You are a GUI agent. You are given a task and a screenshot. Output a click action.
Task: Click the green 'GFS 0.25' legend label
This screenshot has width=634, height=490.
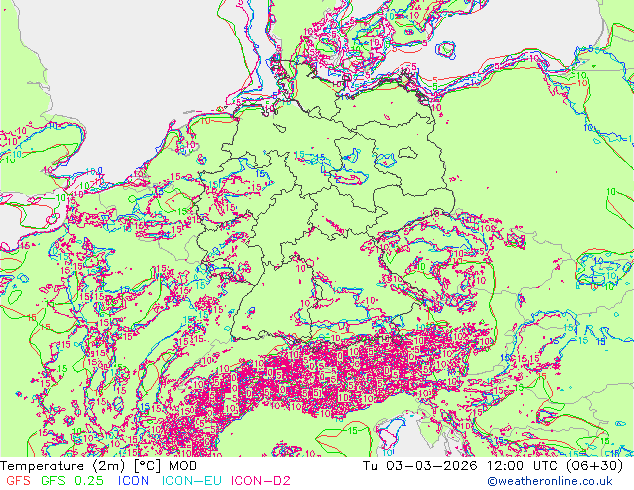(x=72, y=481)
